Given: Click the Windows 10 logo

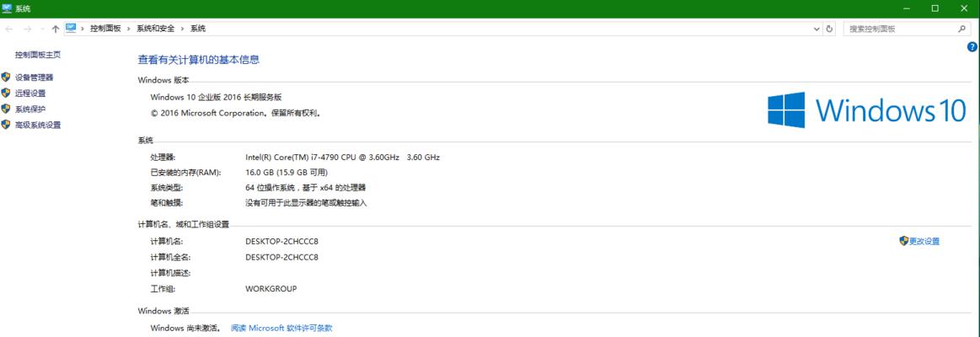Looking at the screenshot, I should click(867, 110).
